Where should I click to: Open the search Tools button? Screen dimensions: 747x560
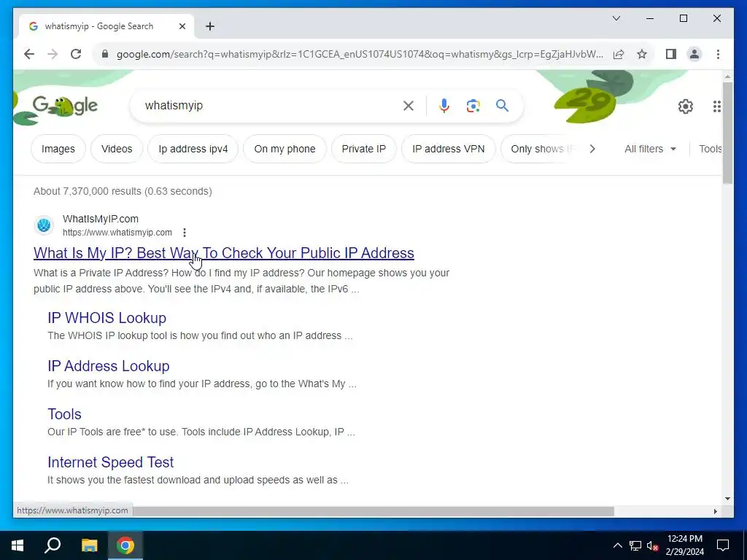[x=711, y=149]
